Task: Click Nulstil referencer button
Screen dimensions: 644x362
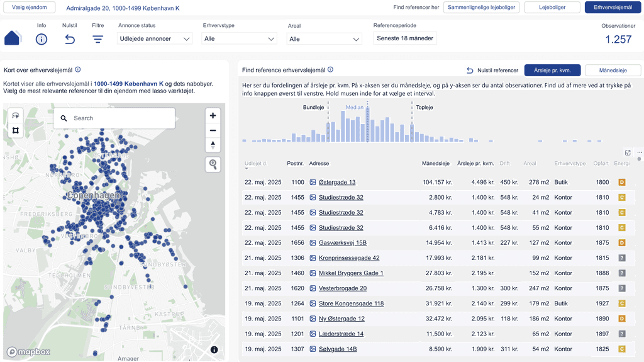Action: [x=492, y=71]
